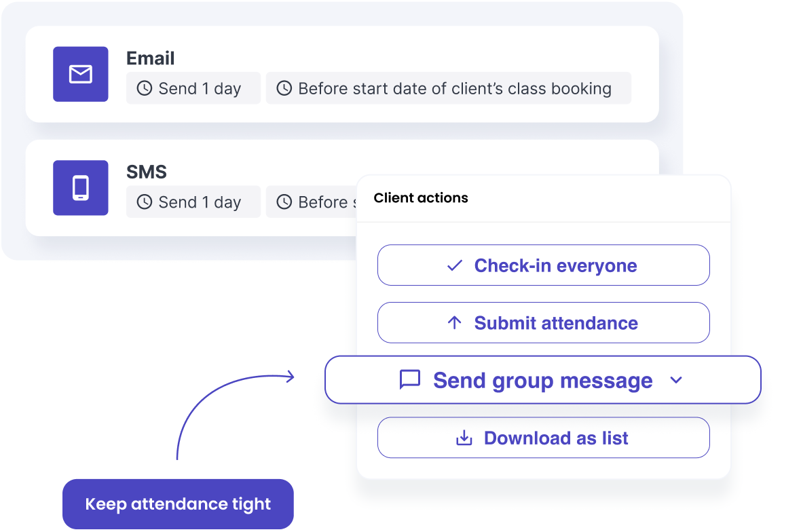The image size is (801, 532).
Task: Click the SMS phone icon
Action: point(80,188)
